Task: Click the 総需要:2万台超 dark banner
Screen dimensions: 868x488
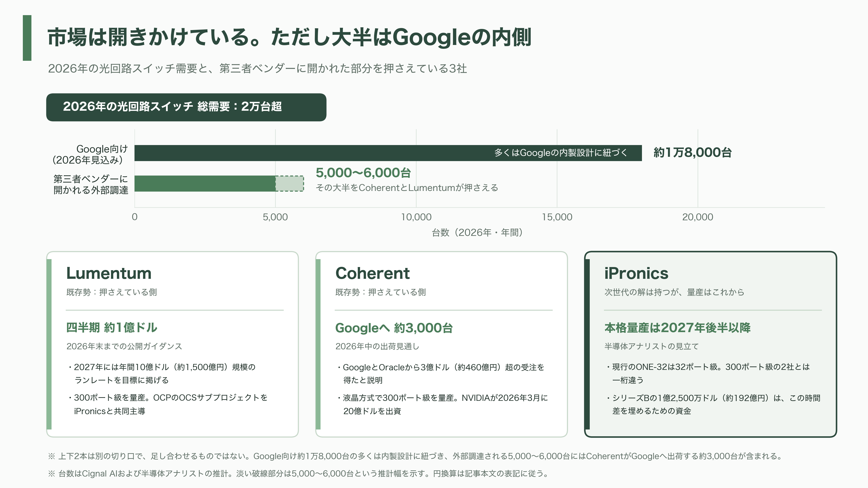Action: pos(186,107)
